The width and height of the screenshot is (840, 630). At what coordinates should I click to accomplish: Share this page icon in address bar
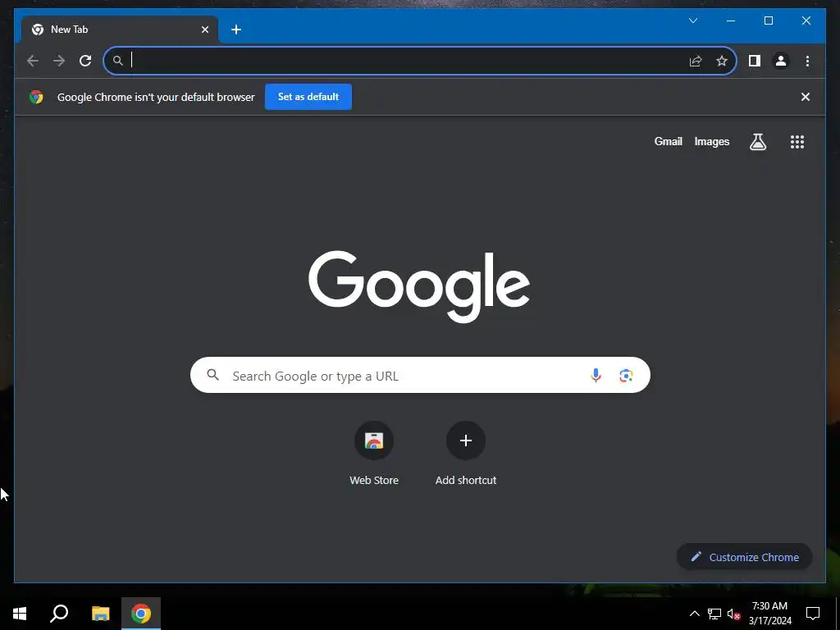(696, 61)
